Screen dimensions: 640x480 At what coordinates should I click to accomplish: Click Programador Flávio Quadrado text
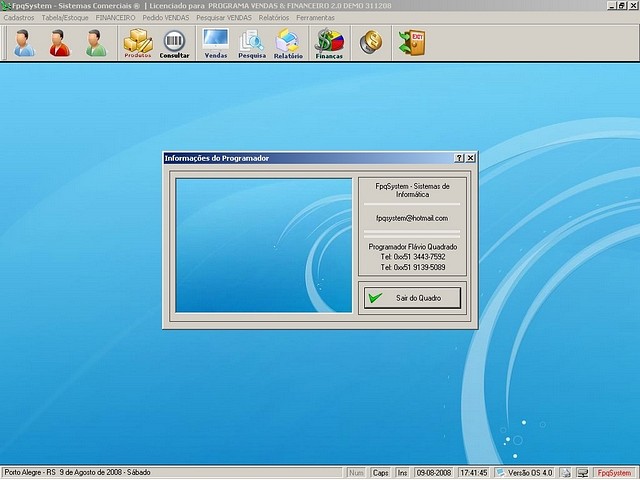(x=413, y=247)
